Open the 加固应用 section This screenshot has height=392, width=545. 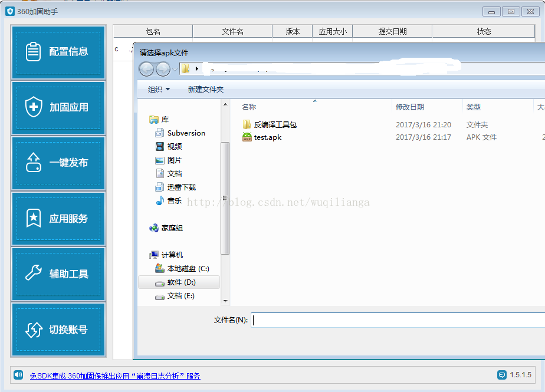point(58,108)
